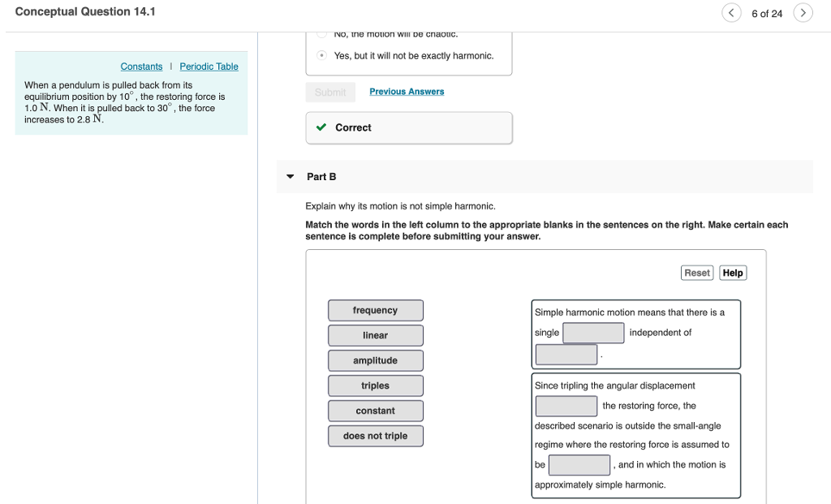The height and width of the screenshot is (504, 831).
Task: Collapse the Part B section triangle
Action: pyautogui.click(x=290, y=176)
